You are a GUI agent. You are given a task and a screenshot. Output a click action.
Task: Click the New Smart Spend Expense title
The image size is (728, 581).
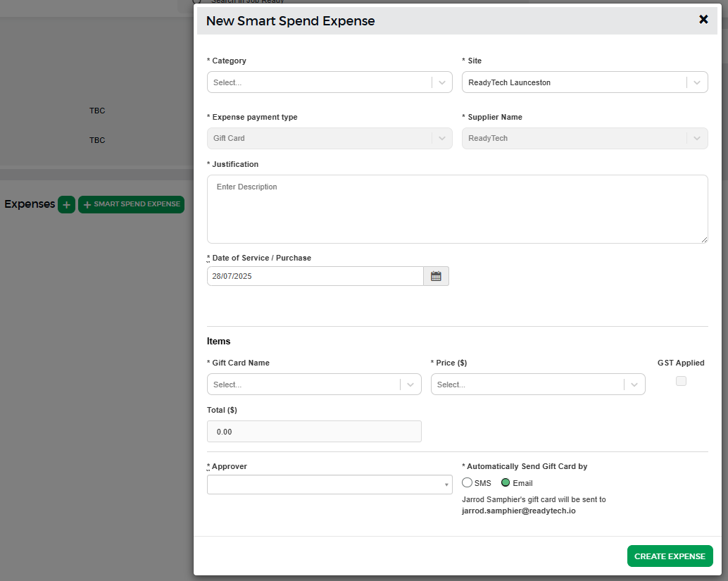coord(291,21)
